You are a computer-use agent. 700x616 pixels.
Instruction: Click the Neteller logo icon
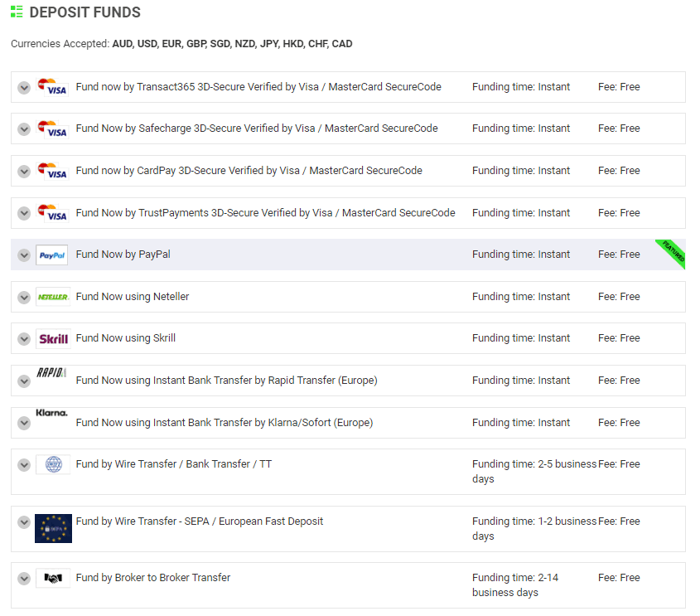click(x=52, y=297)
